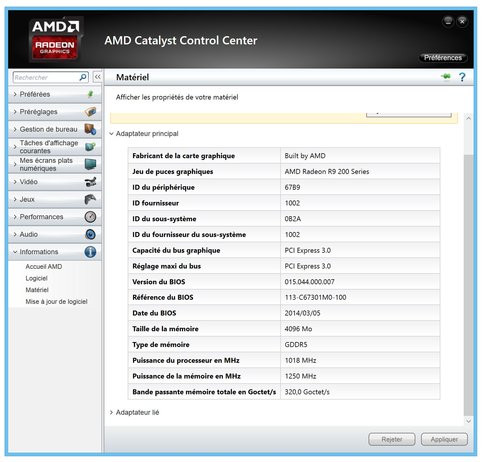Viewport: 485px width, 462px height.
Task: Click the Matériel page title
Action: 132,77
